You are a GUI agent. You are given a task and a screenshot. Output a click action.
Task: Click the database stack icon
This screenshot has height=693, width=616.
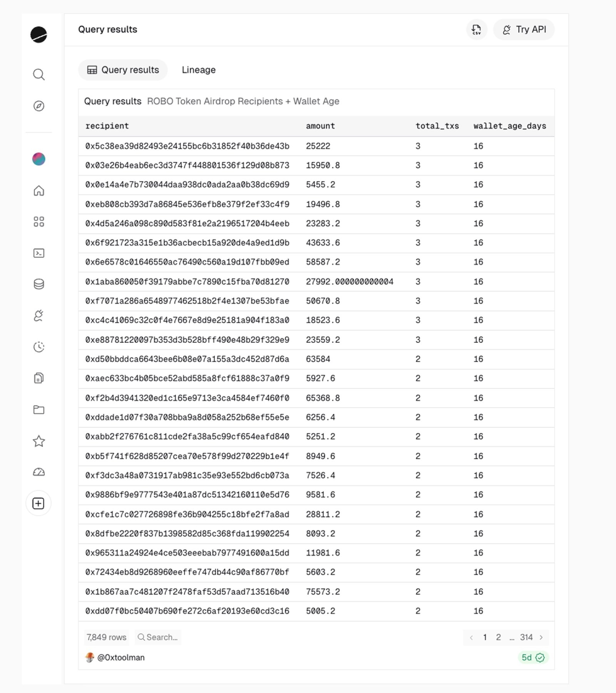[x=39, y=284]
